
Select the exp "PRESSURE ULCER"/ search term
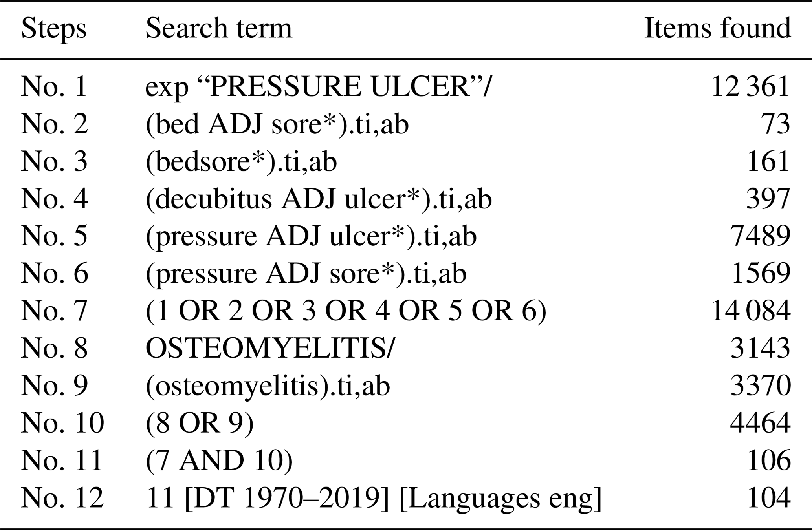pyautogui.click(x=318, y=87)
